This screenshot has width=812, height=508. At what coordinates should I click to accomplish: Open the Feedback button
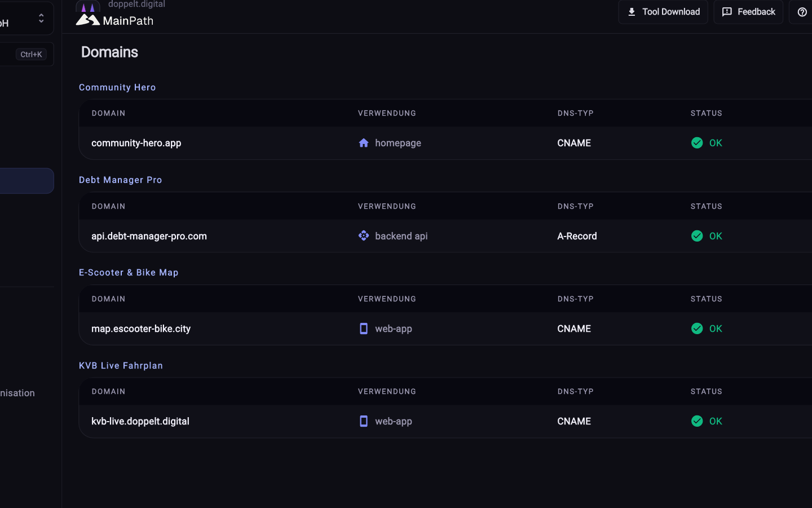[748, 12]
